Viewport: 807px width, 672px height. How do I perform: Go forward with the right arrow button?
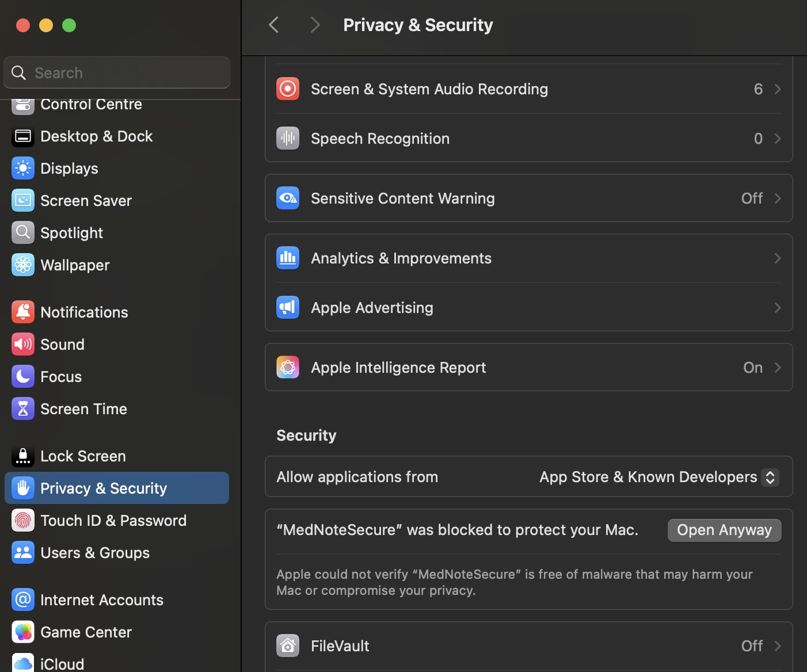coord(314,25)
